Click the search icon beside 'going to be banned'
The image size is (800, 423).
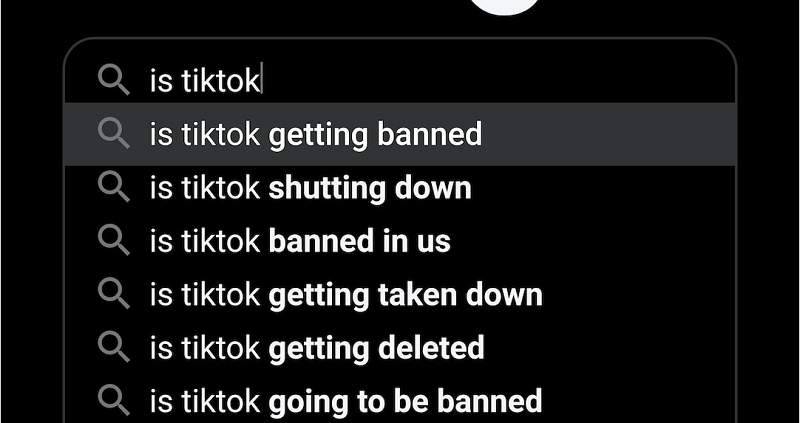[x=114, y=401]
